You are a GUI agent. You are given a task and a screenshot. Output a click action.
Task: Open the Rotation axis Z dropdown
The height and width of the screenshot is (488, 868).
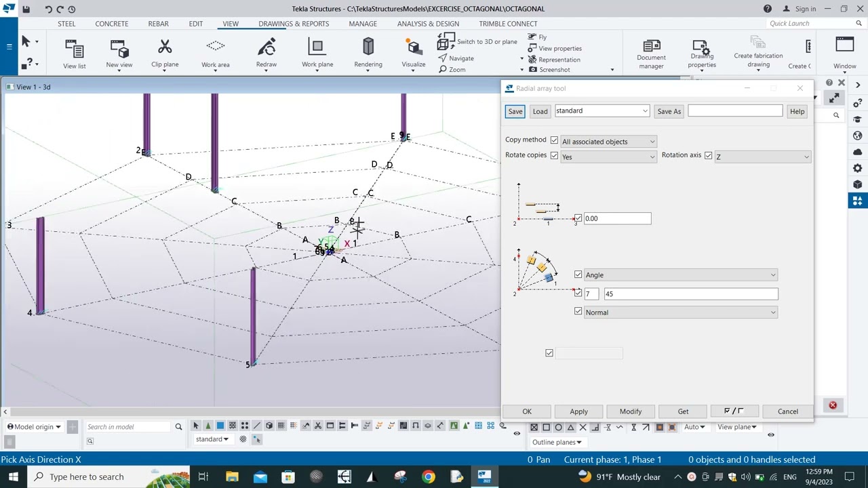[x=763, y=157]
